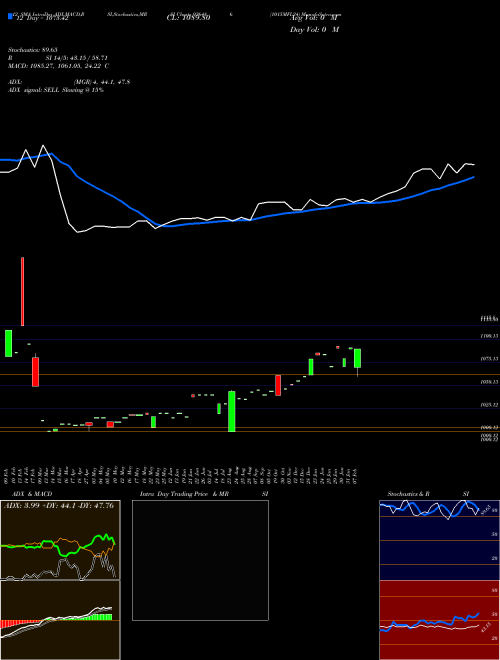
Task: Click the tall red volume spike bar
Action: point(22,291)
